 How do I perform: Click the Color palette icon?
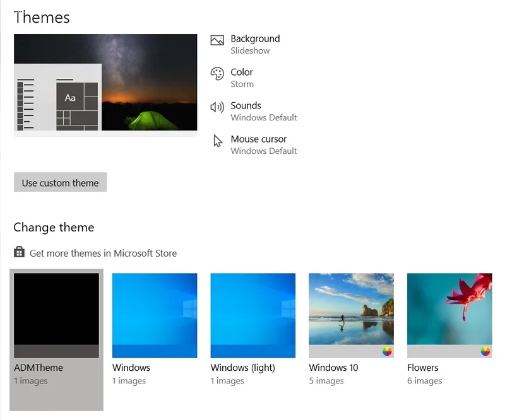217,74
